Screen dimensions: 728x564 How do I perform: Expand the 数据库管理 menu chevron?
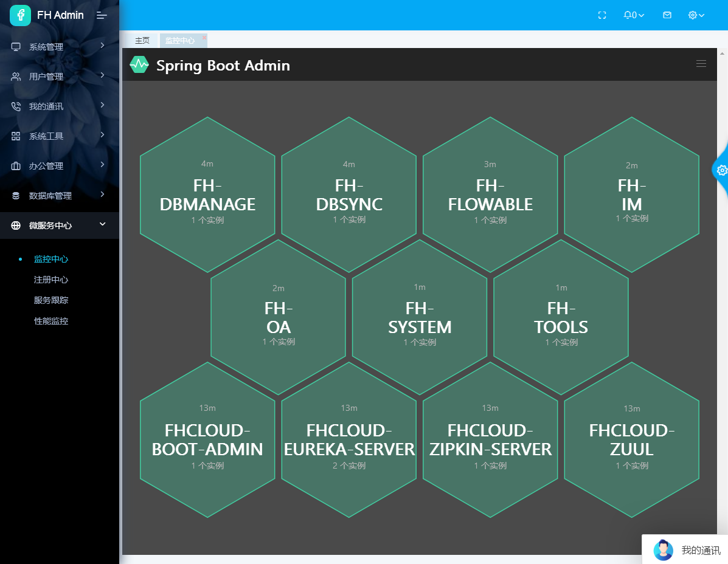coord(103,194)
